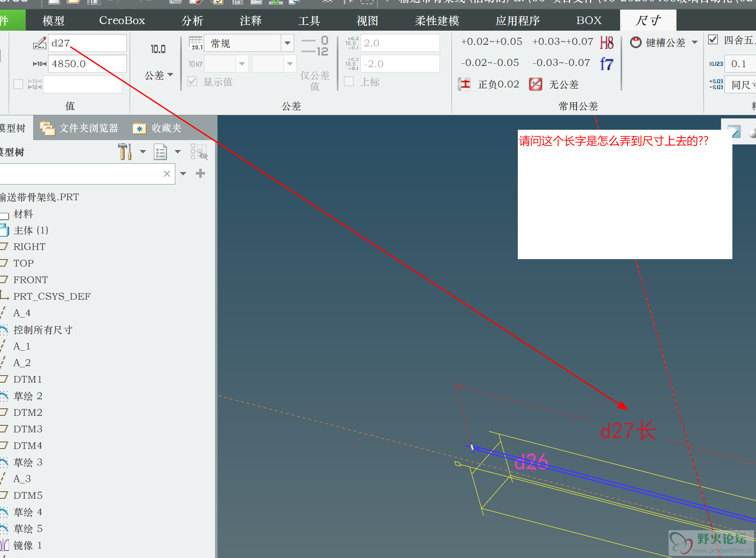Viewport: 756px width, 558px height.
Task: Select 无公差 option
Action: 554,84
